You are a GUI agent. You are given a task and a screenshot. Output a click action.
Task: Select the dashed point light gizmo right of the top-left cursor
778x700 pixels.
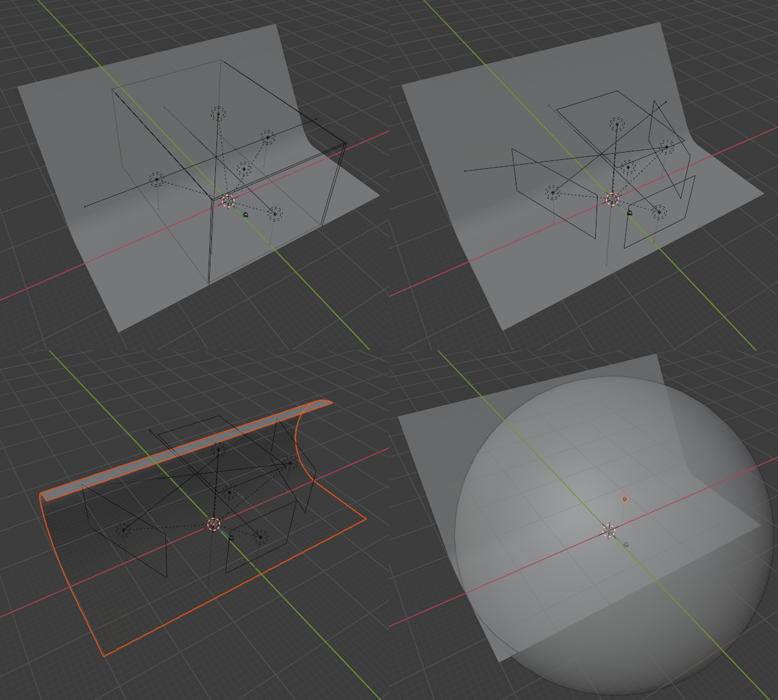tap(275, 213)
